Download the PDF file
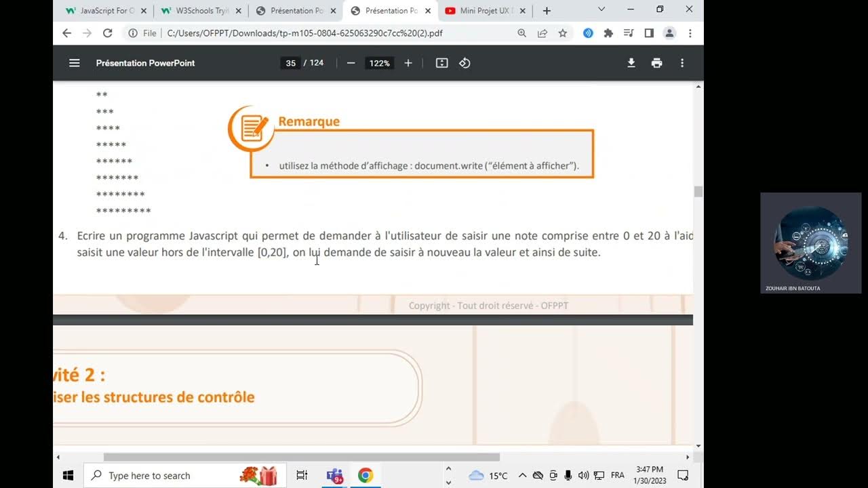 tap(631, 63)
